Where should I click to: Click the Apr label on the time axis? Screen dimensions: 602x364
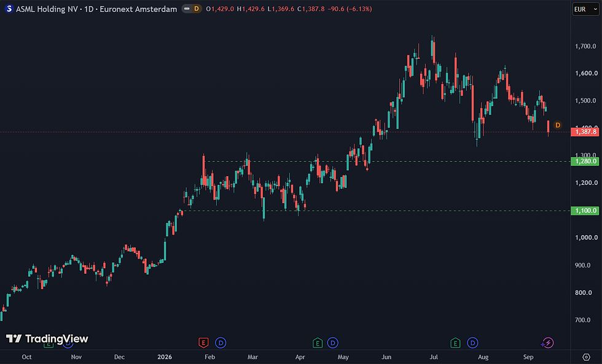click(x=300, y=357)
